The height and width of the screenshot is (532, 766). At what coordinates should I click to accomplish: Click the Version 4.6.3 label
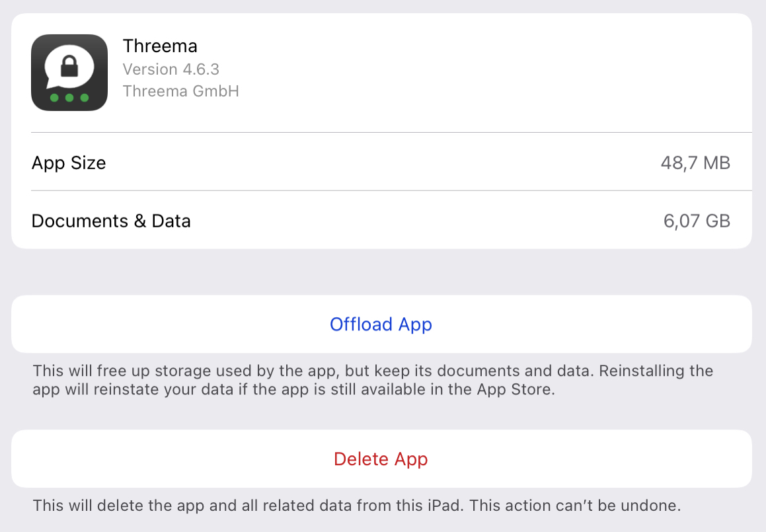click(171, 69)
